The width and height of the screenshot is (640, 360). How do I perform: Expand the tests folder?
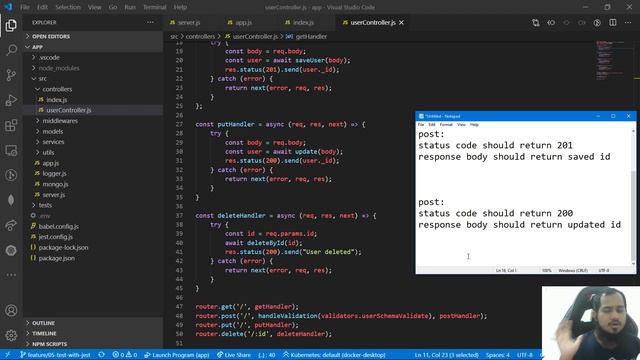click(93, 205)
